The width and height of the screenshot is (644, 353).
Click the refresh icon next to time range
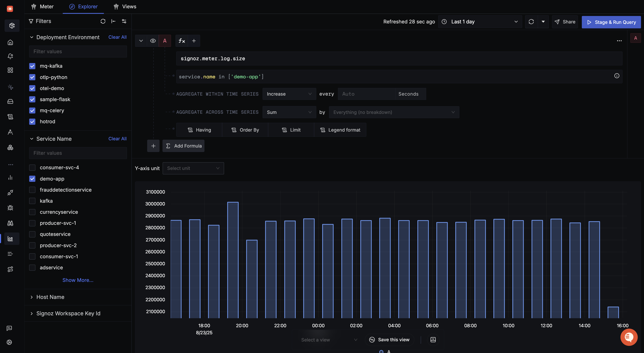531,22
